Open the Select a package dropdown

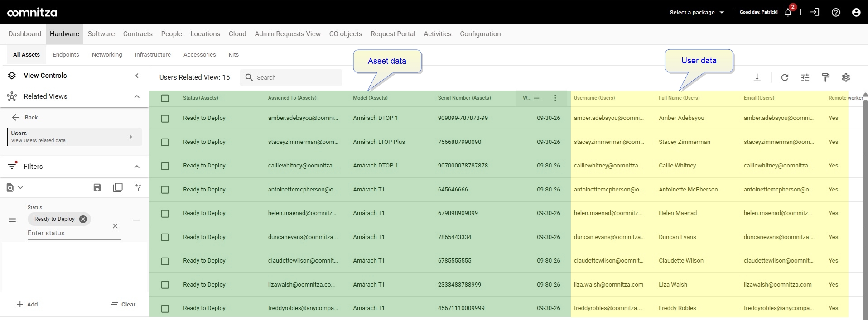point(697,13)
